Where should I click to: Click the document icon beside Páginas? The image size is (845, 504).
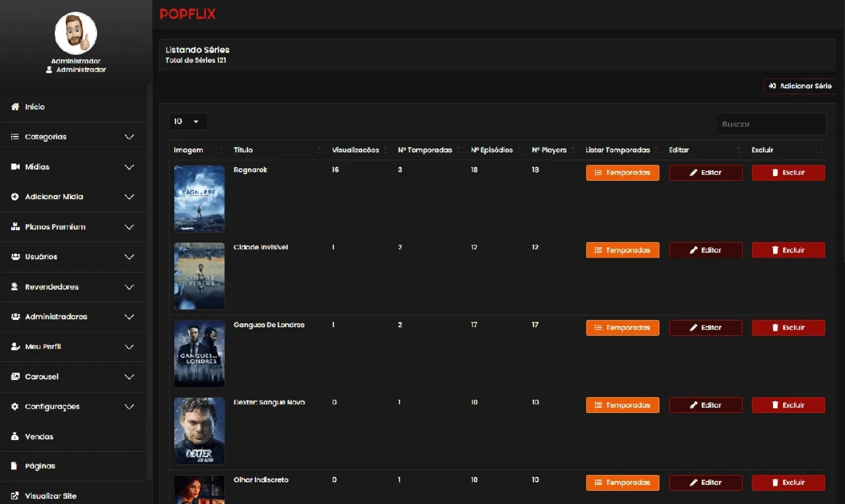pos(15,466)
